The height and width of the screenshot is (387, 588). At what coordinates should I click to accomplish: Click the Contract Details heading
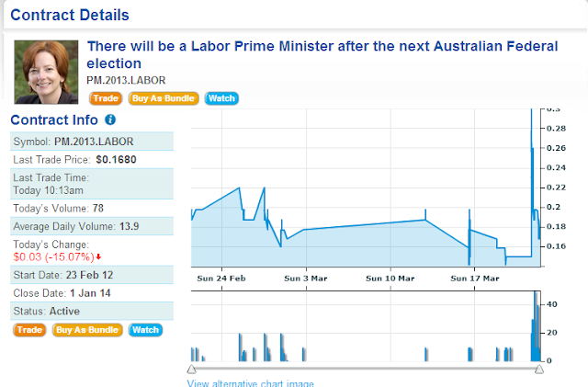coord(70,16)
